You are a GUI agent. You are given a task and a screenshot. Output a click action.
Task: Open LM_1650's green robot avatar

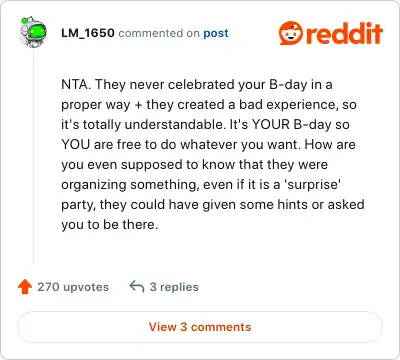coord(33,32)
